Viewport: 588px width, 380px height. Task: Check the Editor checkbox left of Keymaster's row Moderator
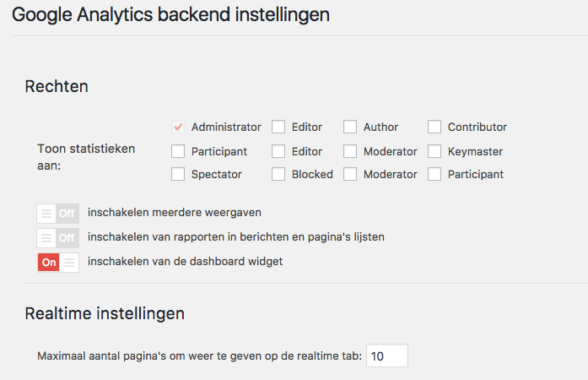click(x=278, y=152)
